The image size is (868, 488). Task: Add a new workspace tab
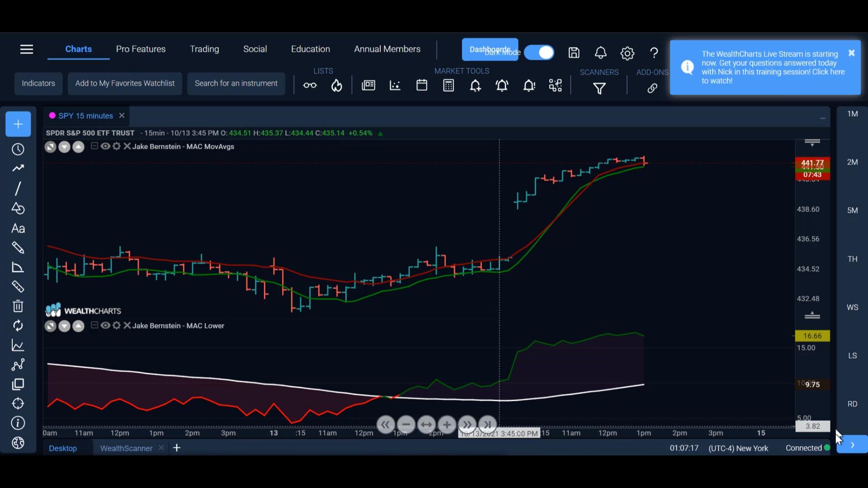point(177,448)
